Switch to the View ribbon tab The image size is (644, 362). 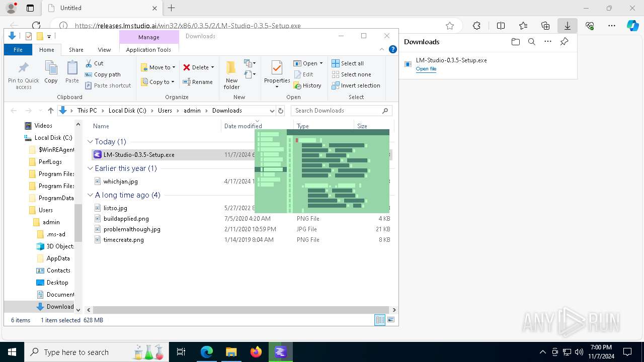[x=104, y=50]
